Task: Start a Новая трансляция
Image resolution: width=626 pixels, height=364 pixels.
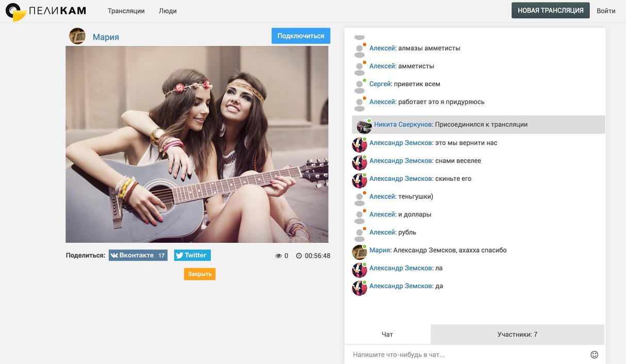Action: pyautogui.click(x=550, y=10)
